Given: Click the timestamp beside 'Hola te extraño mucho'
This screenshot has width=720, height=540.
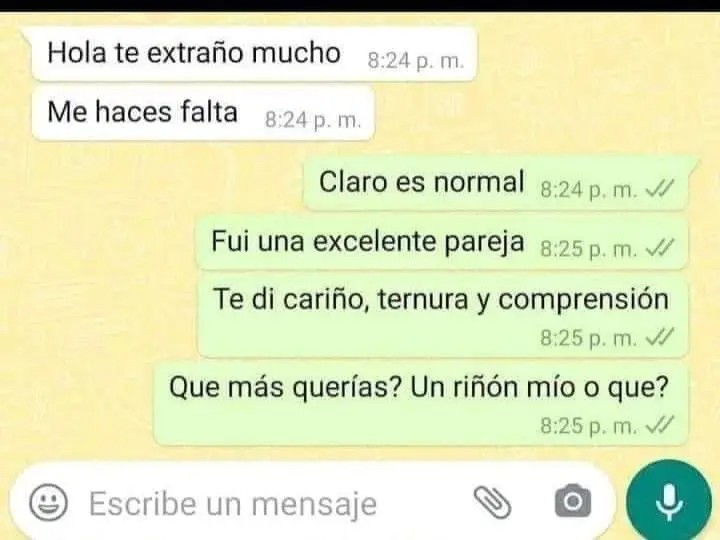Looking at the screenshot, I should coord(416,61).
